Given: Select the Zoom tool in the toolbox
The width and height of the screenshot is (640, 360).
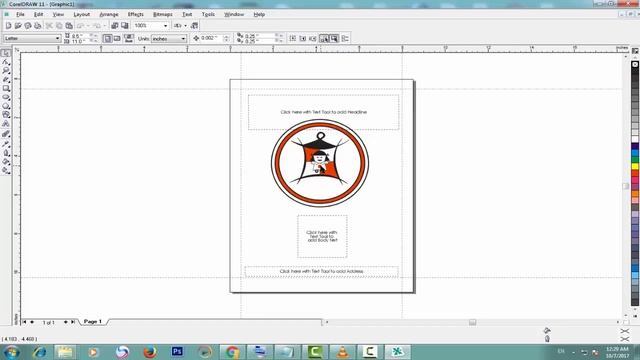Looking at the screenshot, I should click(6, 71).
